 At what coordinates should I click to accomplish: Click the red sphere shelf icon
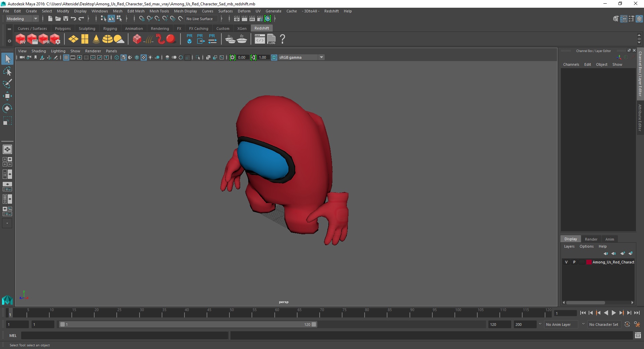pos(171,39)
